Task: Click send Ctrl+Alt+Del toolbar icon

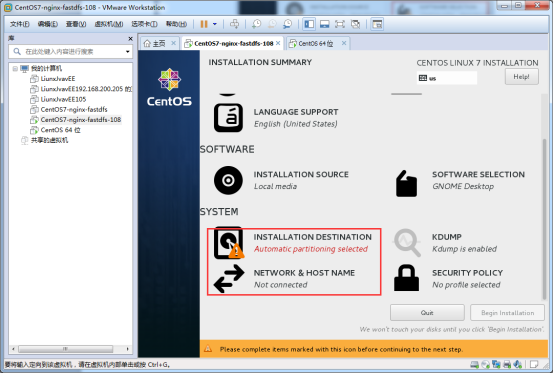Action: (234, 24)
